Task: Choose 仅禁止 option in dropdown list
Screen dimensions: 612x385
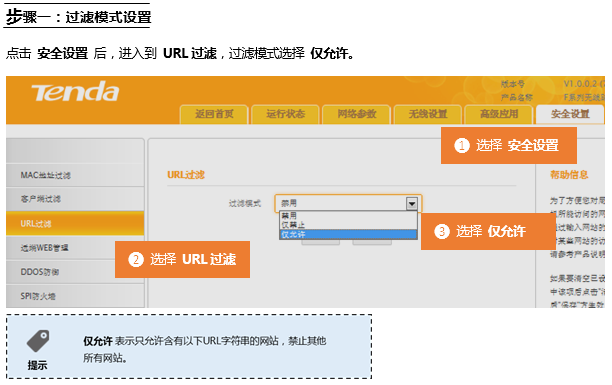Action: point(348,225)
